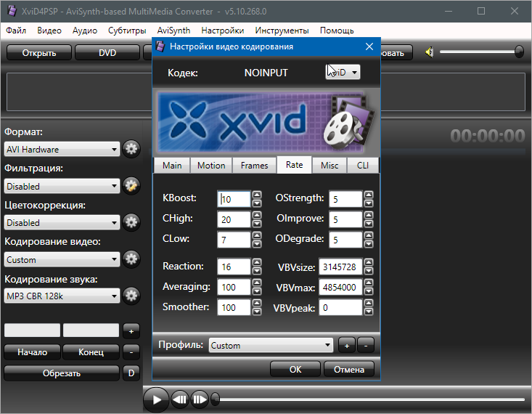Step forward one frame in the player
The width and height of the screenshot is (532, 414).
(200, 399)
